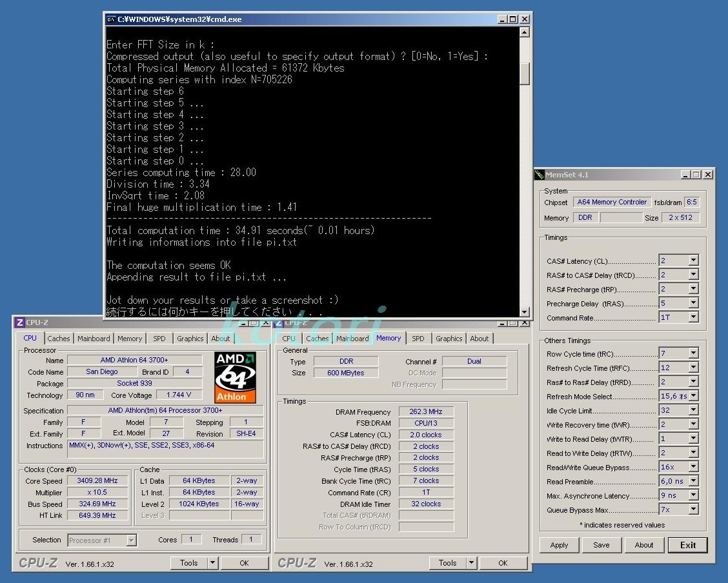Click the Core Voltage value 1.744 V
Screen dimensions: 728x583
pos(179,395)
